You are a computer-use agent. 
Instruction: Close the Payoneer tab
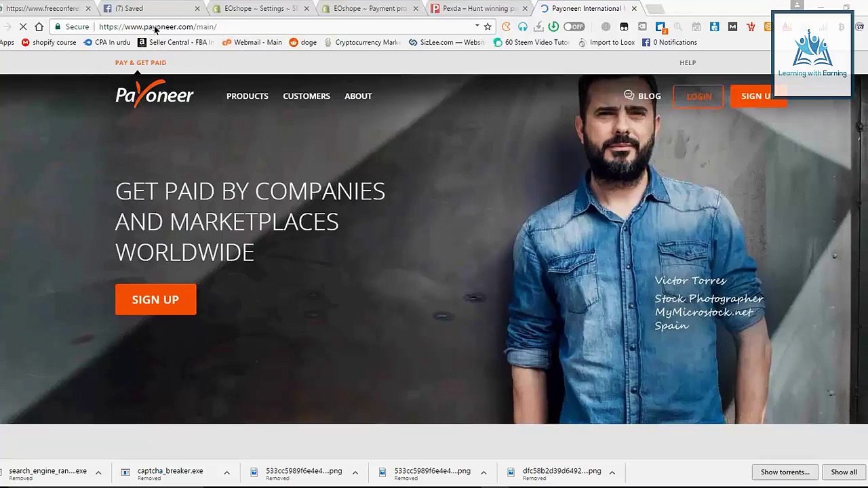(634, 8)
